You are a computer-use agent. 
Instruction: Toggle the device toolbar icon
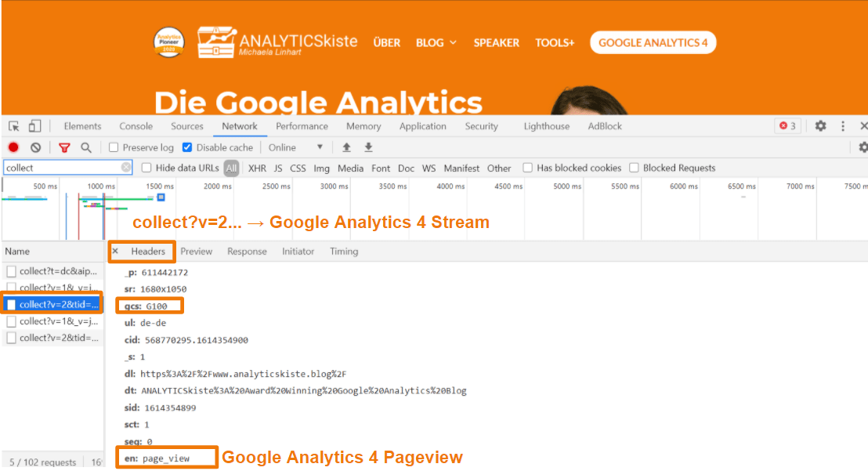click(34, 126)
